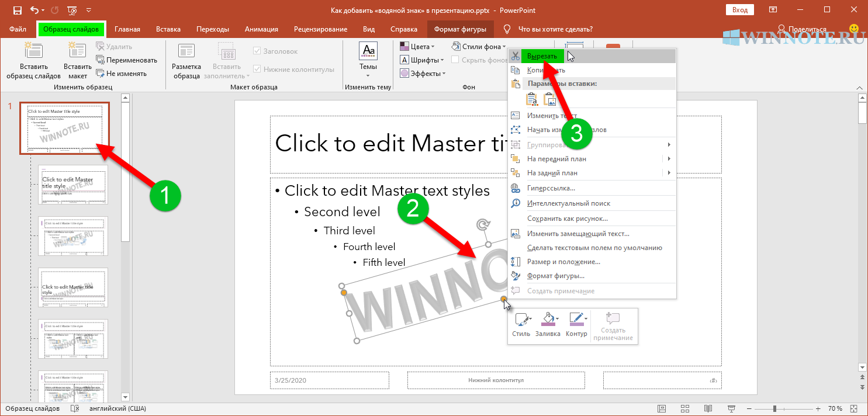Choose Интеллектуальный поиск in the context menu
This screenshot has width=868, height=416.
click(x=592, y=203)
